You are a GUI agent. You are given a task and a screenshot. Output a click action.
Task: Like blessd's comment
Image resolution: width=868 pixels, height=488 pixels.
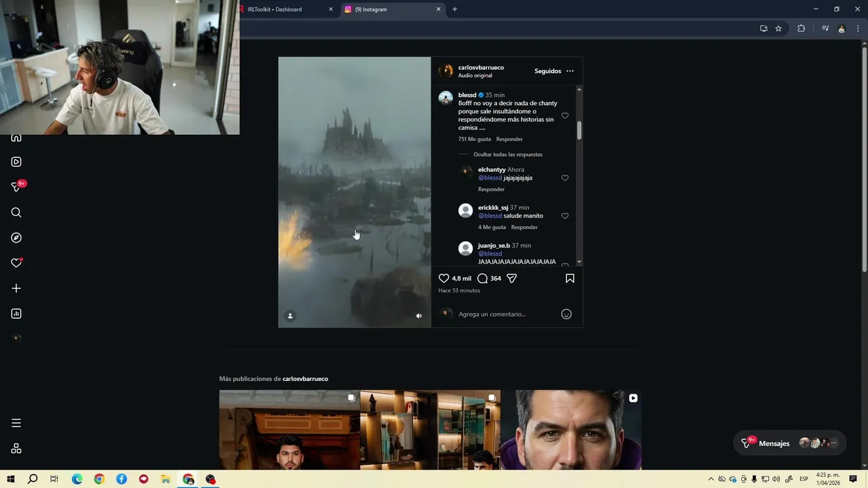pos(565,116)
